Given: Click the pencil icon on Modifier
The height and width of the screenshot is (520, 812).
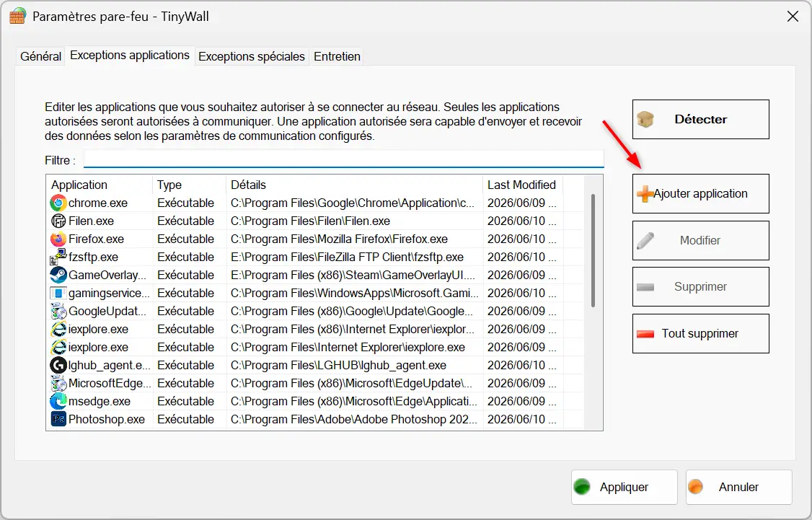Looking at the screenshot, I should (x=645, y=241).
